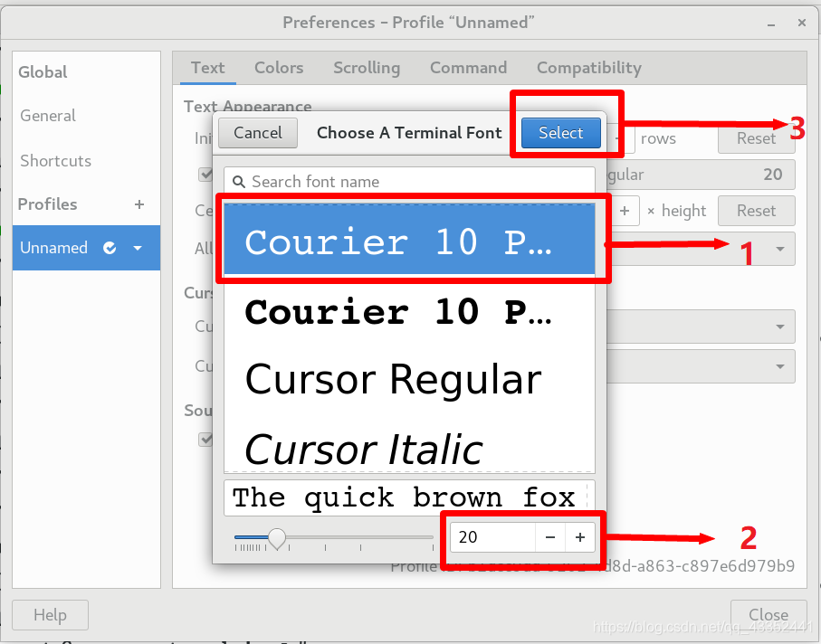Screen dimensions: 821x644
Task: Open the dropdown below the height row
Action: (701, 249)
